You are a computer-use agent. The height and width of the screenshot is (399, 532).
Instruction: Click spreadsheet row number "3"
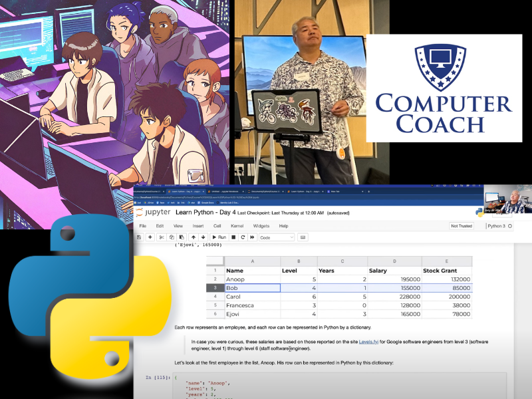[215, 288]
